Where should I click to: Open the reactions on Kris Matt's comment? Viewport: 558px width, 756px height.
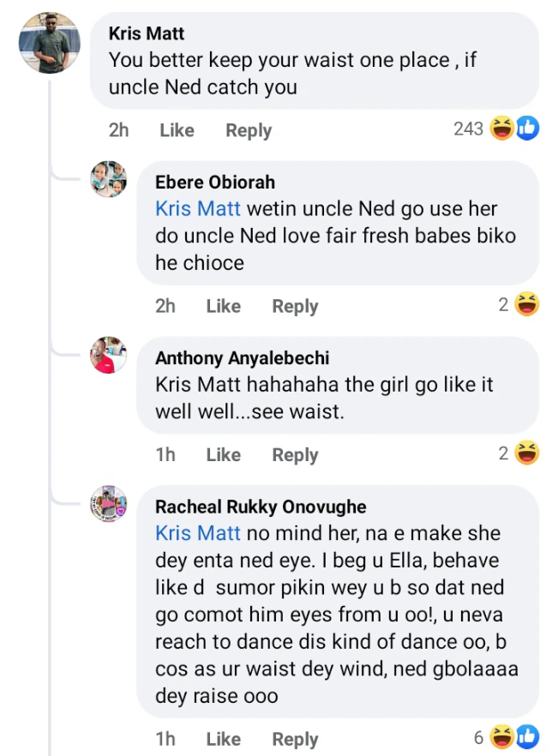pyautogui.click(x=514, y=129)
